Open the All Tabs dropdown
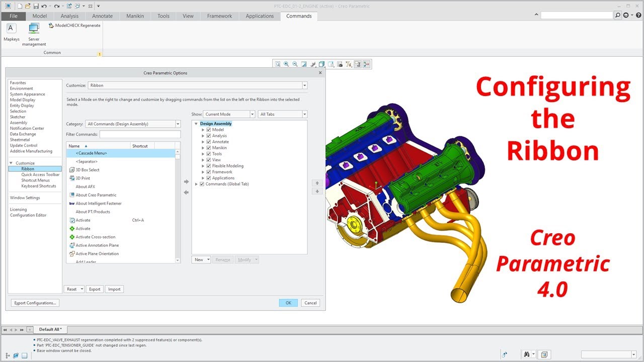Screen dimensions: 644x362 (283, 114)
